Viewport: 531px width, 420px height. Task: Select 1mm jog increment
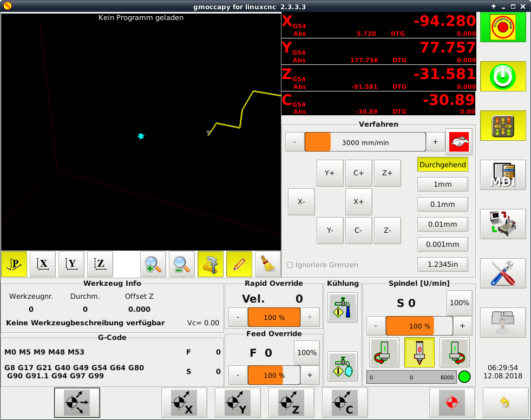coord(443,184)
